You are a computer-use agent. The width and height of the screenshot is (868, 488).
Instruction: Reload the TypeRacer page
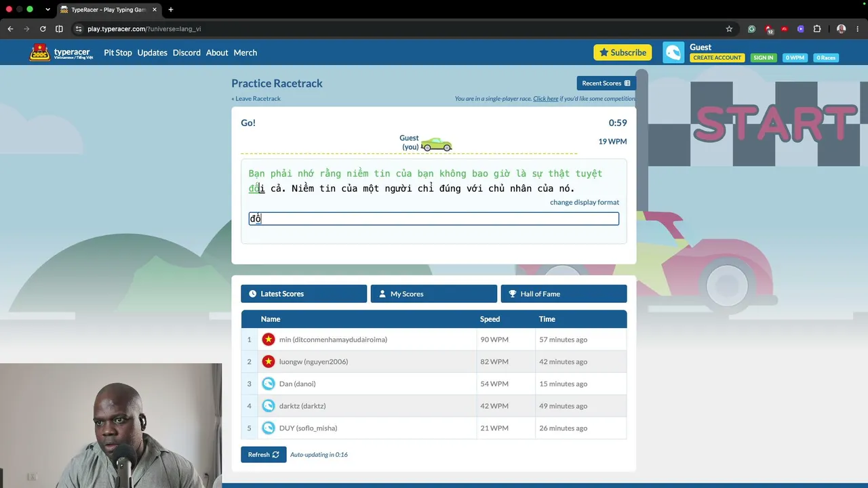[x=43, y=29]
